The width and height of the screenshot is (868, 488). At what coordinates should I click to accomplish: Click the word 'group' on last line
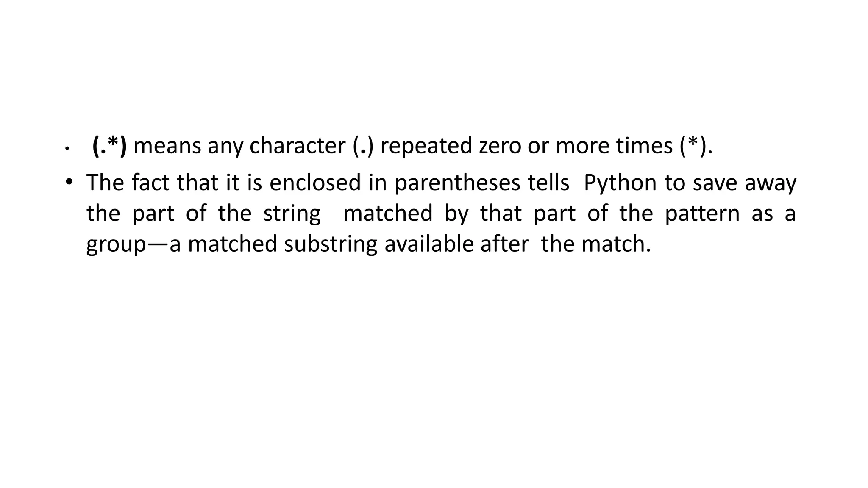coord(116,244)
